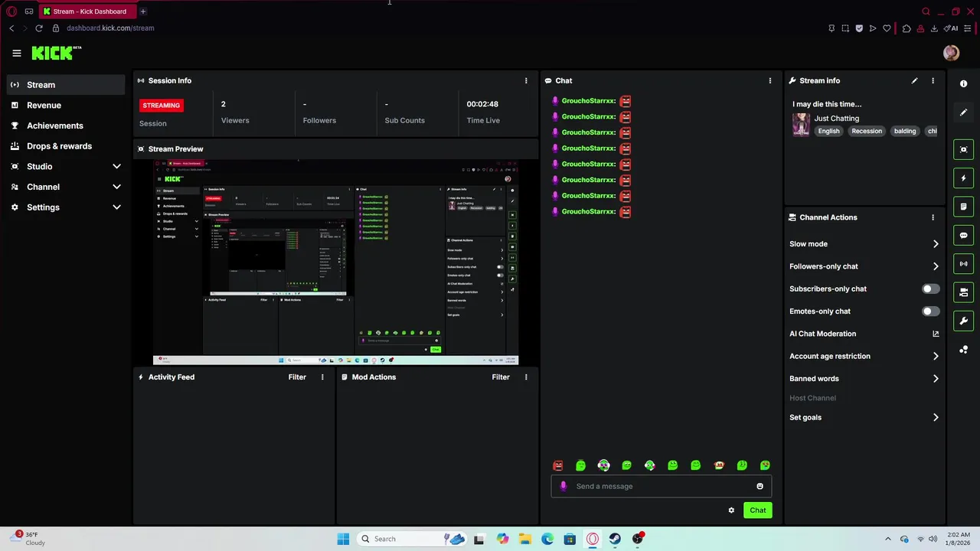Open the user profile avatar
Screen dimensions: 980x551
[x=951, y=53]
